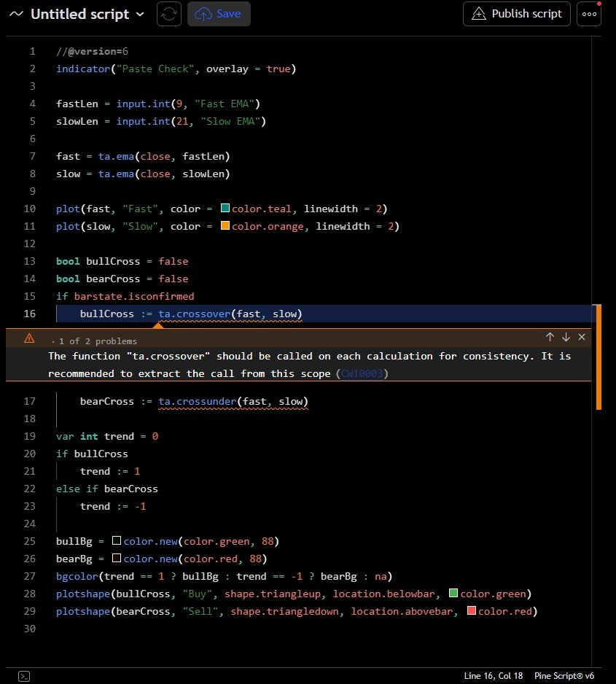
Task: Click shape.triangleup on line 28
Action: 273,594
